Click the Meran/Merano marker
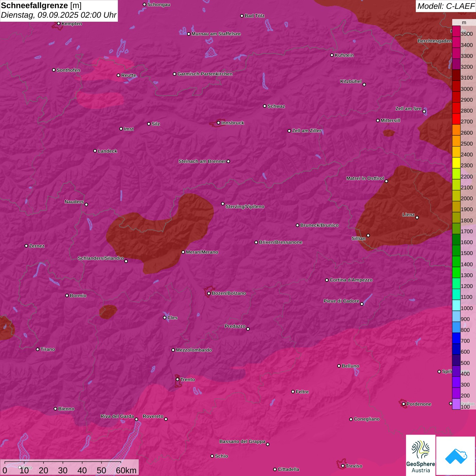 (x=183, y=252)
